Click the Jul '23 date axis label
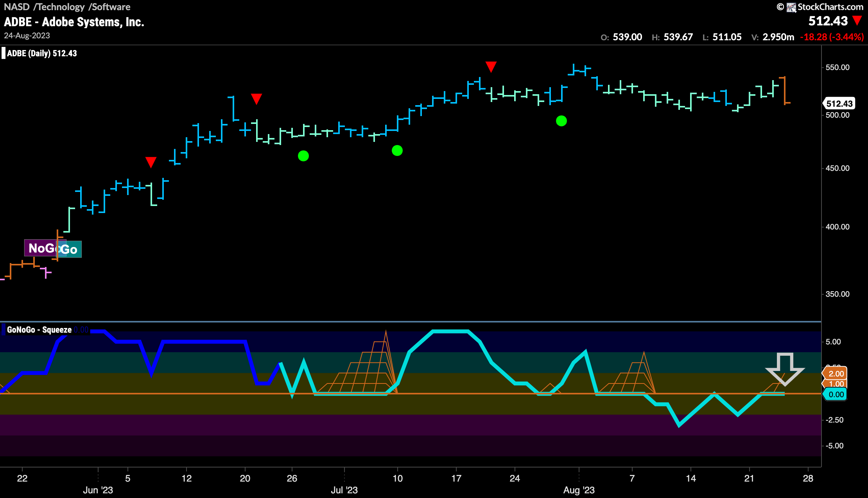This screenshot has height=498, width=868. coord(344,490)
